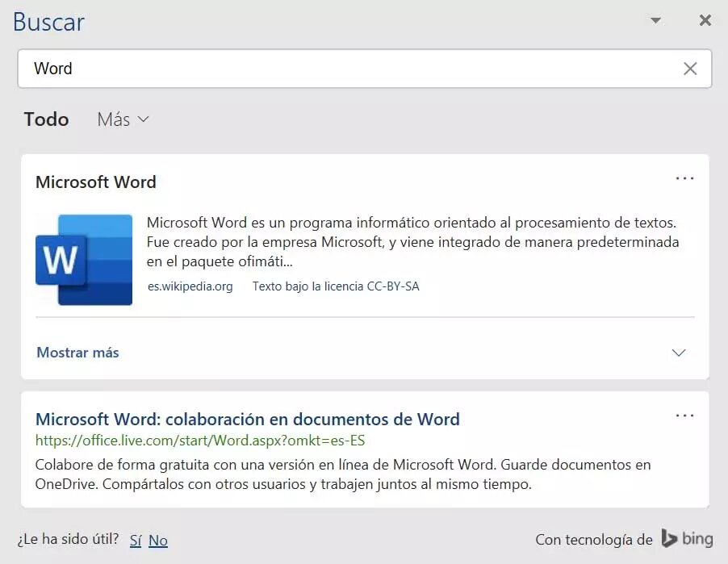
Task: Open the es.wikipedia.org source link
Action: click(190, 286)
